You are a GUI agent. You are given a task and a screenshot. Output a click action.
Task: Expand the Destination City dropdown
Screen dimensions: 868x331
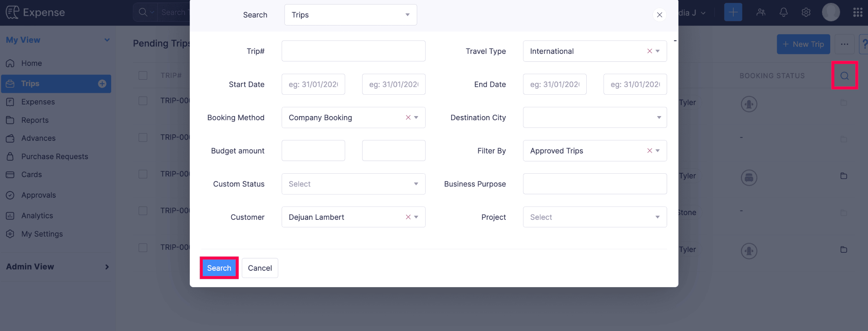[595, 118]
